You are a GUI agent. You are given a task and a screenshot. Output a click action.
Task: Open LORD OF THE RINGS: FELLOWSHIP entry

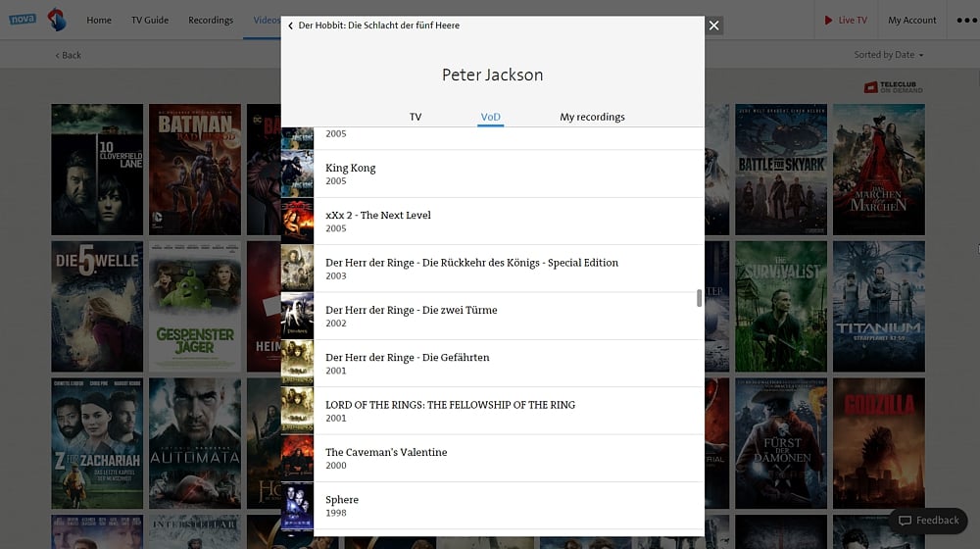[493, 412]
